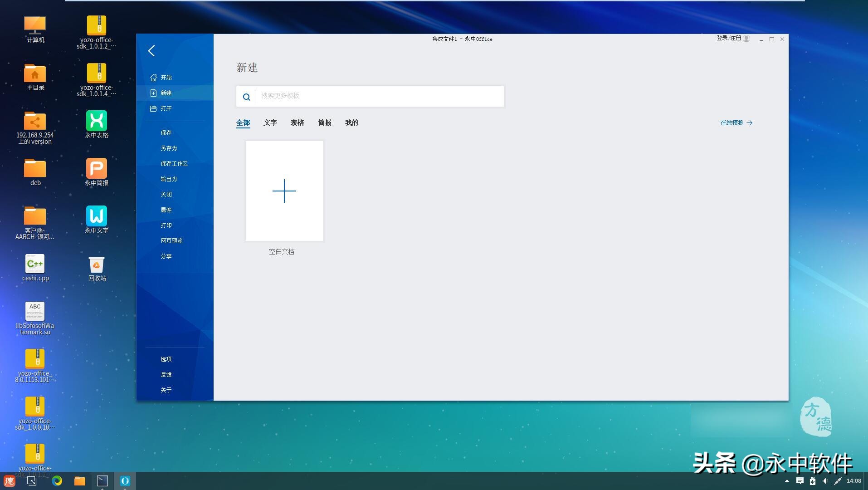Click 保存工作区
The image size is (868, 490).
pyautogui.click(x=174, y=164)
